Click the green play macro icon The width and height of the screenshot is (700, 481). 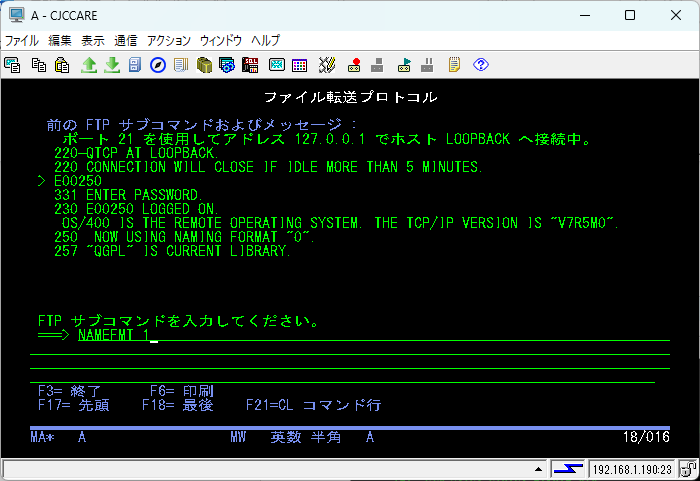click(x=404, y=65)
